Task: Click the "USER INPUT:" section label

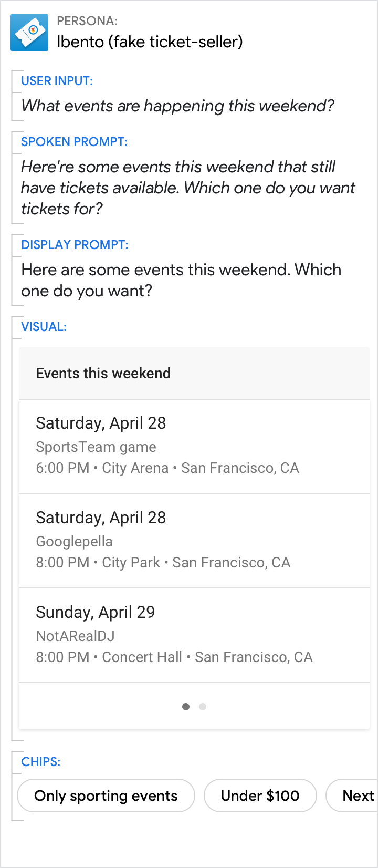Action: 57,81
